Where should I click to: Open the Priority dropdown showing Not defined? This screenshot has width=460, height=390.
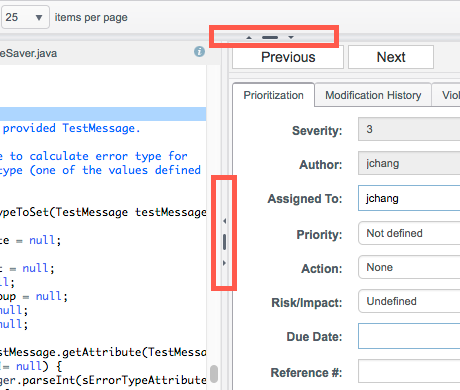coord(409,233)
